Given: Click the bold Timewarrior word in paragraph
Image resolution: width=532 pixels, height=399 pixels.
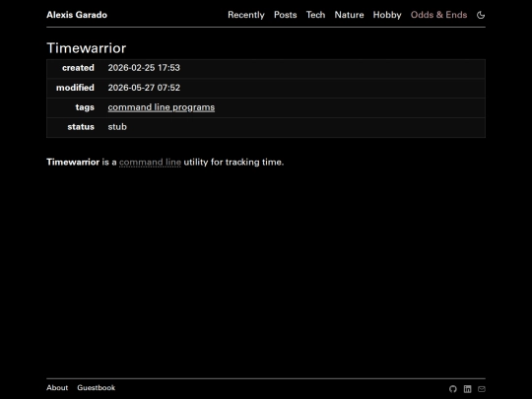Looking at the screenshot, I should pos(73,163).
